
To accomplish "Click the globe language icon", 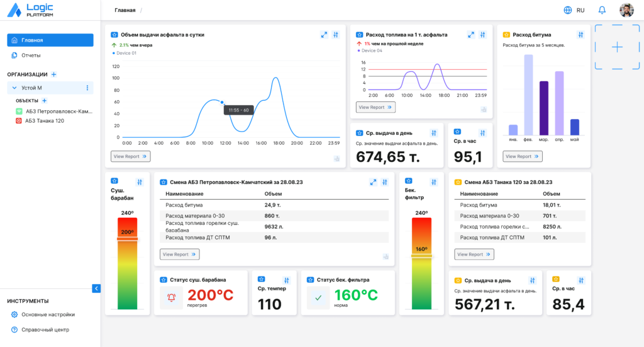I will (x=568, y=10).
